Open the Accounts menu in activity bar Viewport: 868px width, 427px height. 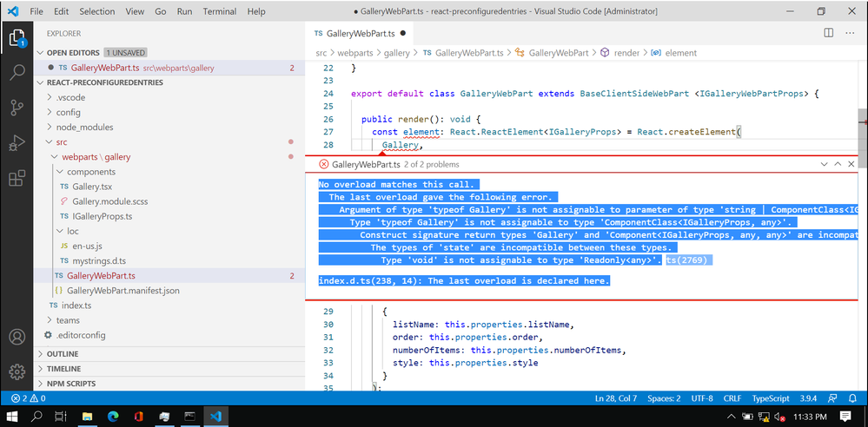(17, 337)
